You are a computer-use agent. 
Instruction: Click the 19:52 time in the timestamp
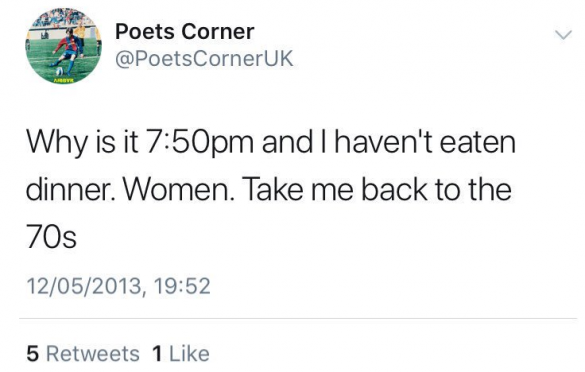182,286
